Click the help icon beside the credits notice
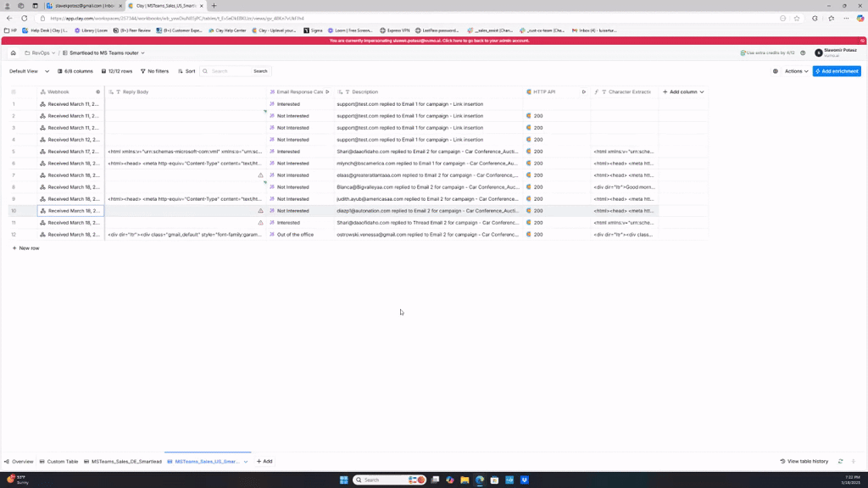 pyautogui.click(x=803, y=53)
